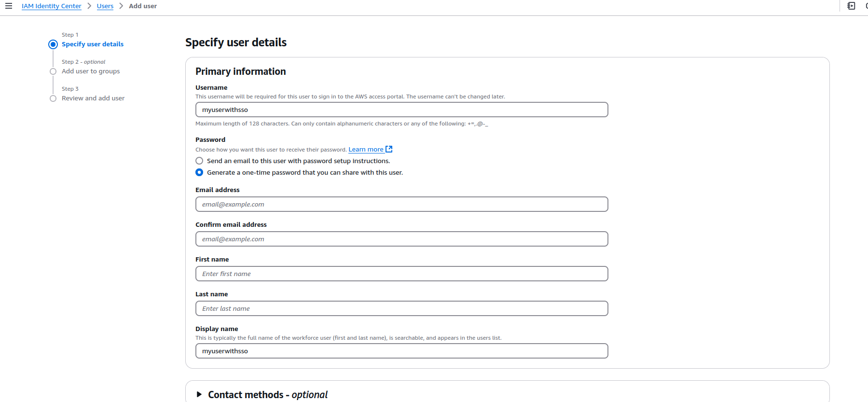This screenshot has height=402, width=868.
Task: Select Specify user details step
Action: point(93,44)
